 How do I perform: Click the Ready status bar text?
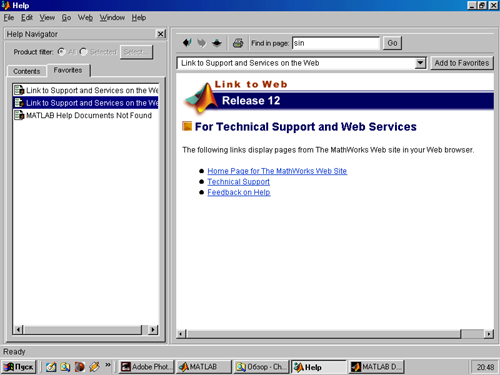click(14, 352)
